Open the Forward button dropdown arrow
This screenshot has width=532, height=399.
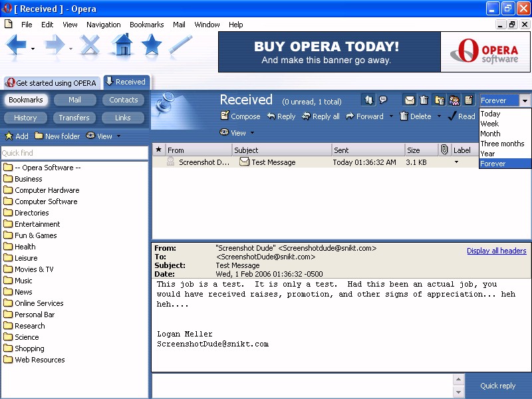click(391, 116)
